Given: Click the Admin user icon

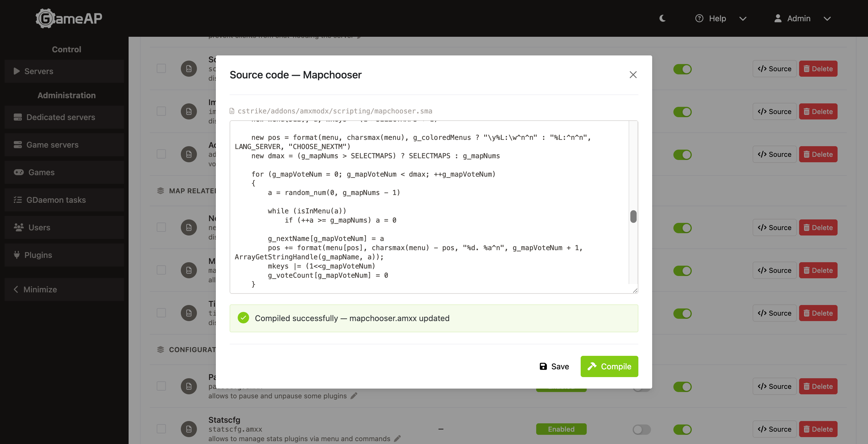Looking at the screenshot, I should pos(778,18).
